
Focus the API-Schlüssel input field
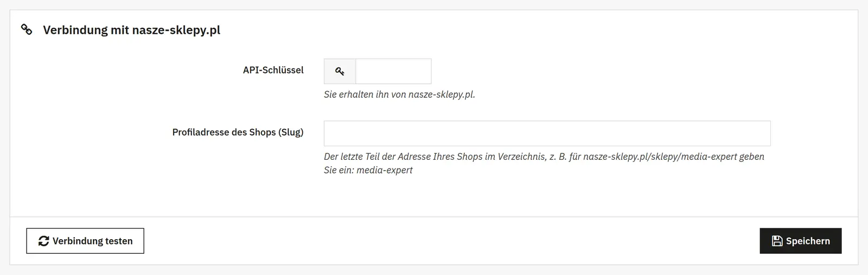pos(393,71)
